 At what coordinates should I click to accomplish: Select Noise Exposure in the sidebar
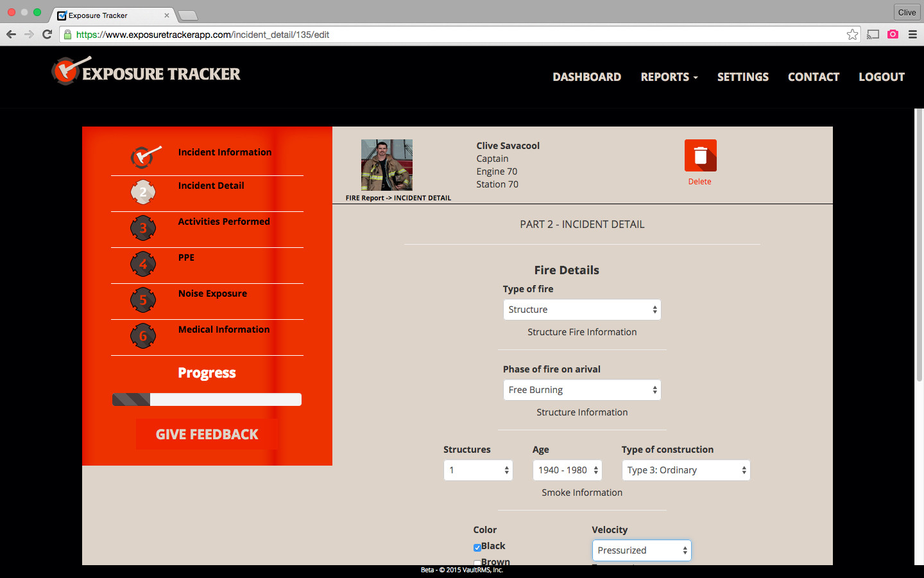click(212, 293)
